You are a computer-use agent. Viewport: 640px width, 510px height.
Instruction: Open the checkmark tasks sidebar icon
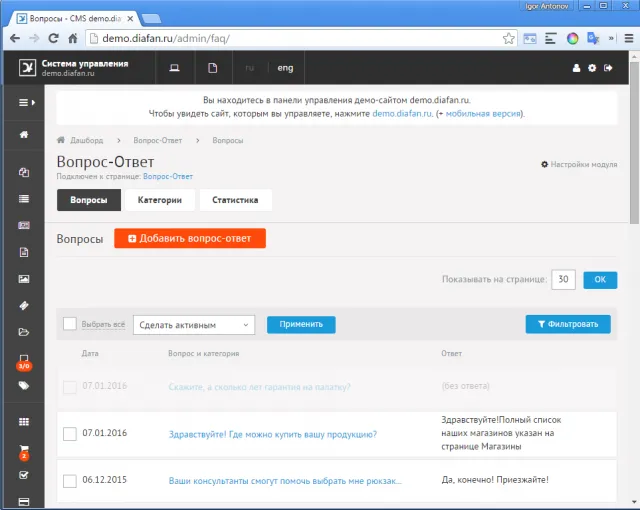24,475
